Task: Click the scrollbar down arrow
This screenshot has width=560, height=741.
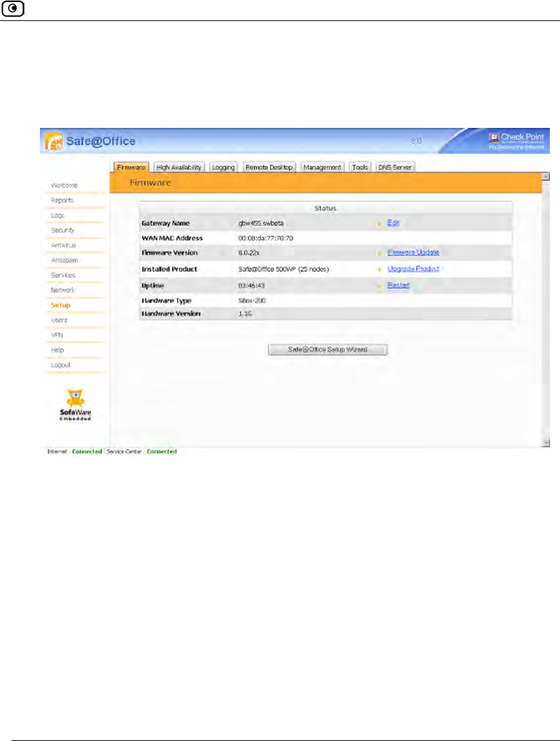Action: (x=546, y=443)
